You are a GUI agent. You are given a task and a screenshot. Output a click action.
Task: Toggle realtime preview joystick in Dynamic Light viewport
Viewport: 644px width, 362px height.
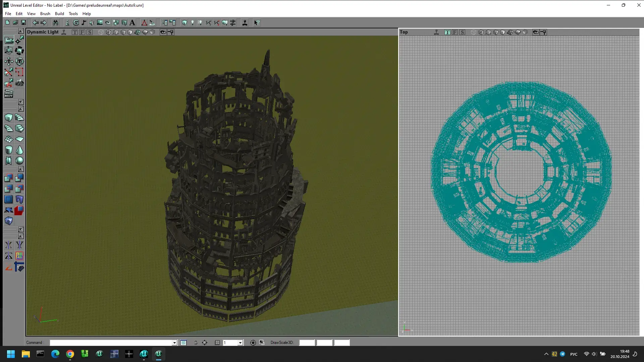(64, 32)
